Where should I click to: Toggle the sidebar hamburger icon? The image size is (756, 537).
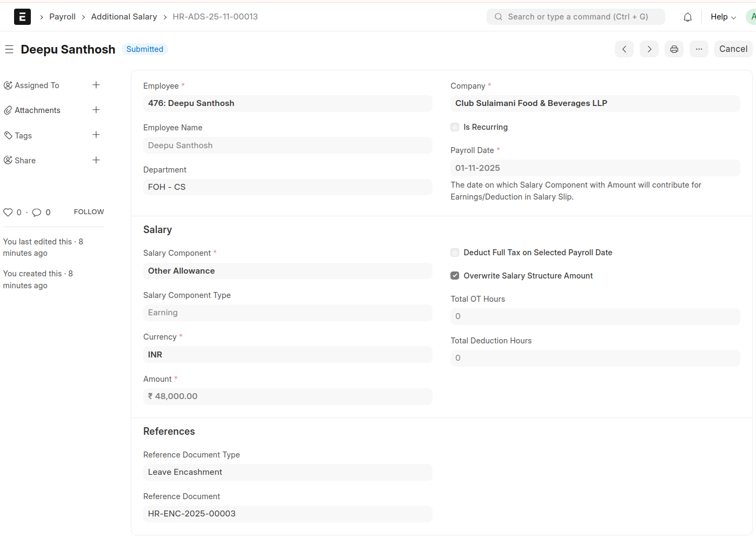click(x=9, y=49)
